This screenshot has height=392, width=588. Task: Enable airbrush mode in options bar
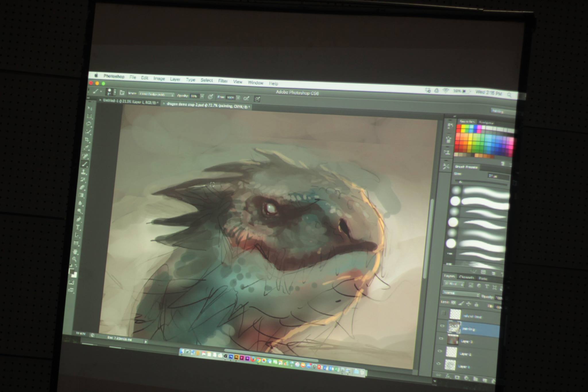[x=246, y=98]
